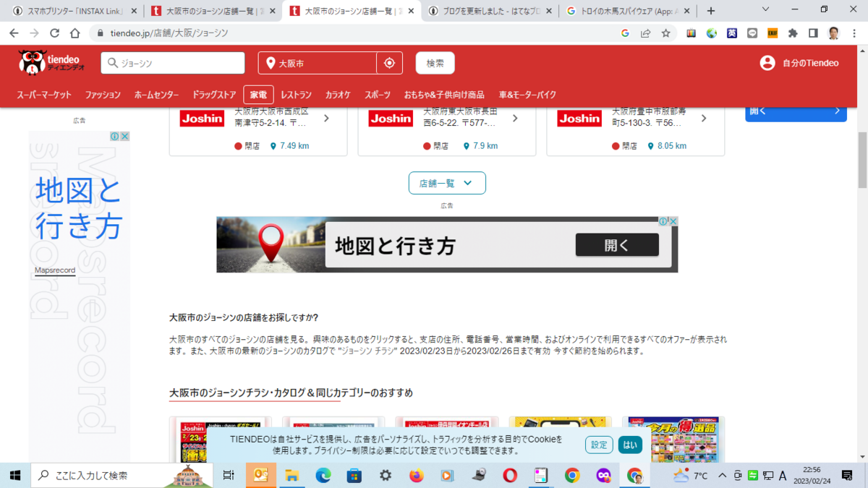
Task: Open the Extensions puzzle-piece menu
Action: tap(793, 33)
